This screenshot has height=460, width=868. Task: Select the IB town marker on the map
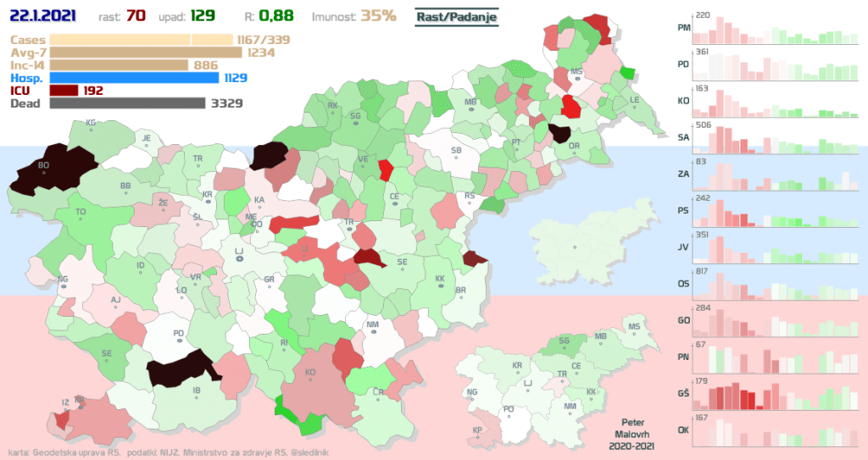point(197,396)
